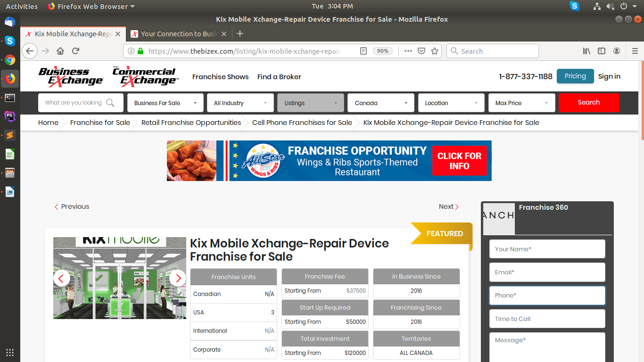This screenshot has width=644, height=362.
Task: Click the 90% zoom level indicator
Action: pos(383,51)
